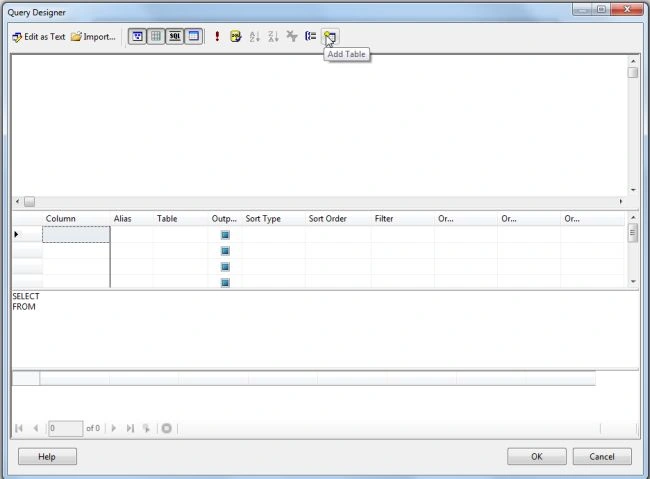Check the Output box in fourth grid row
Viewport: 650px width, 479px height.
coord(225,283)
